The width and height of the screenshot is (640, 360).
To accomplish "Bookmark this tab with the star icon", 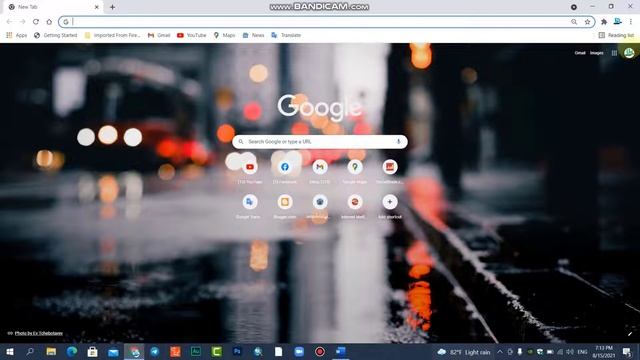I will click(x=587, y=22).
